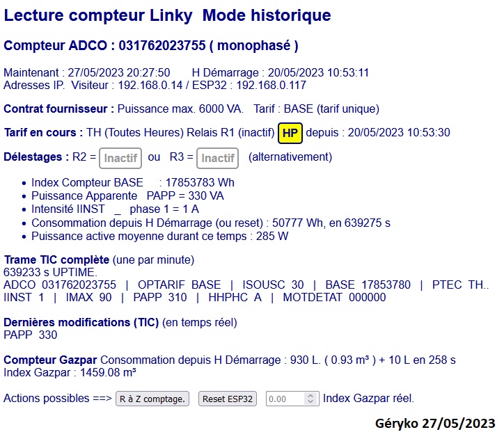Select Consommation 50777 Wh, en 639275 s line
This screenshot has width=504, height=432.
[x=211, y=223]
